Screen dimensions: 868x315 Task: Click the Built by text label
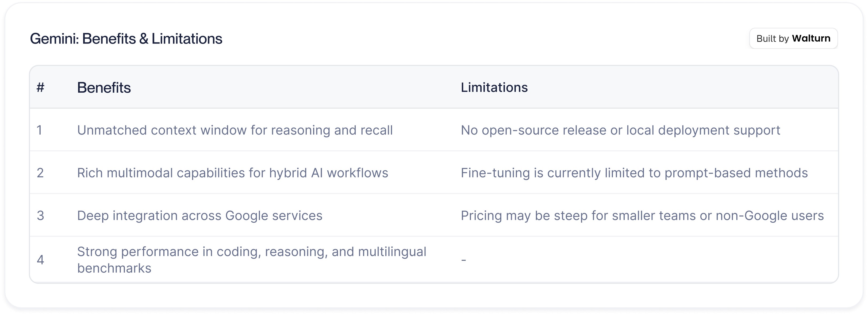[x=772, y=38]
